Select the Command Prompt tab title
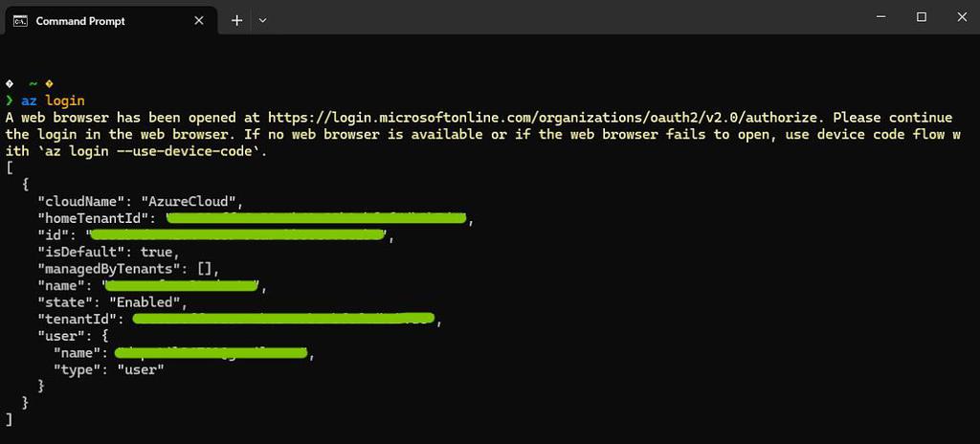980x444 pixels. 80,20
